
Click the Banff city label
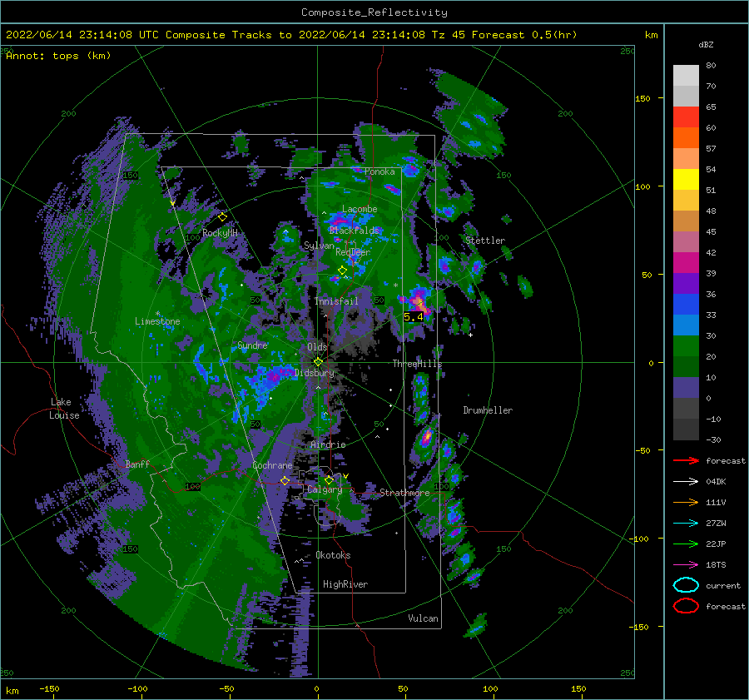click(x=137, y=464)
